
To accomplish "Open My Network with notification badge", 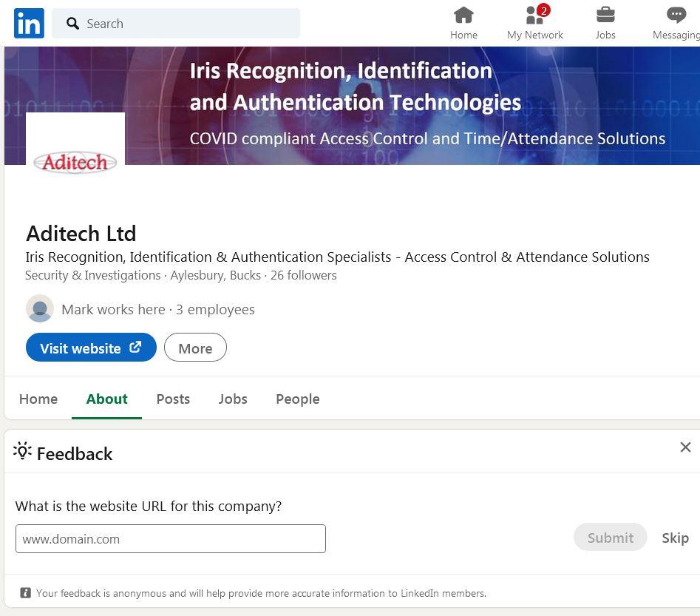I will [x=535, y=23].
